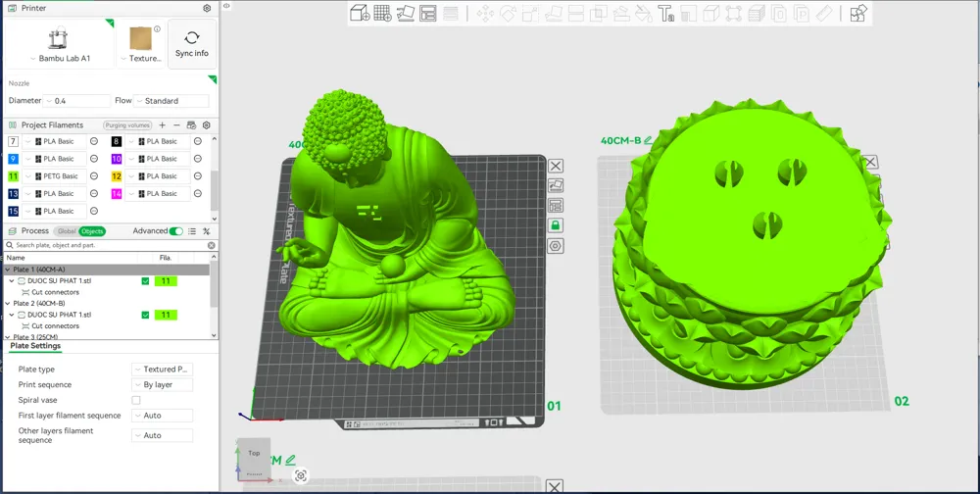Switch process mode to Objects

tap(92, 231)
